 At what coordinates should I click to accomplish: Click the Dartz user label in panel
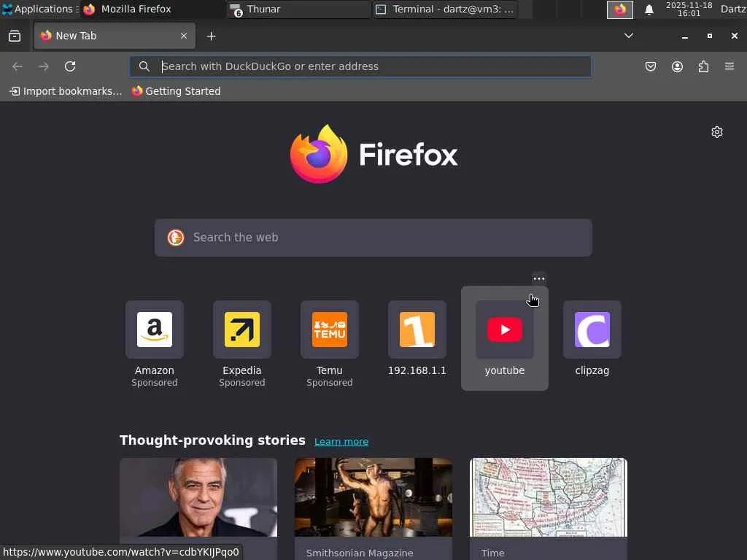point(733,9)
